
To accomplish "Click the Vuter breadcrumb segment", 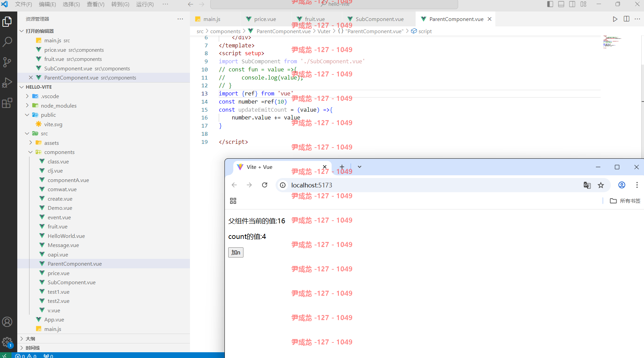I will click(x=324, y=31).
